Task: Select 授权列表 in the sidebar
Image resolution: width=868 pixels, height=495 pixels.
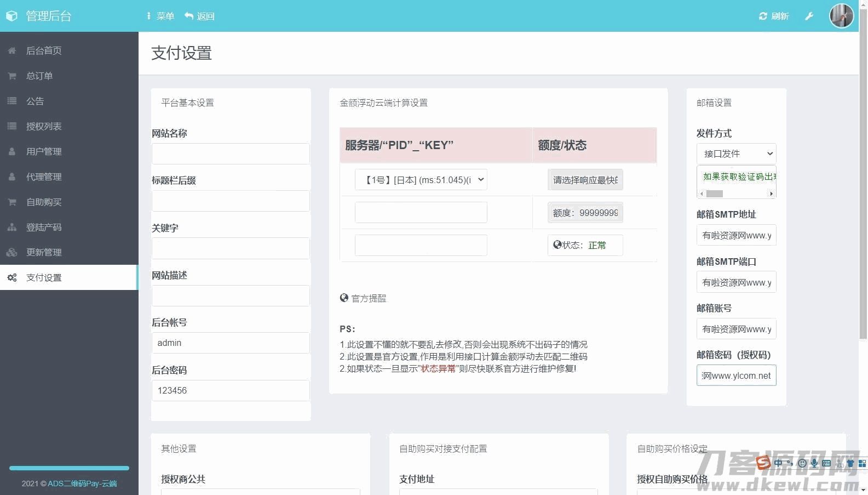Action: [x=44, y=126]
